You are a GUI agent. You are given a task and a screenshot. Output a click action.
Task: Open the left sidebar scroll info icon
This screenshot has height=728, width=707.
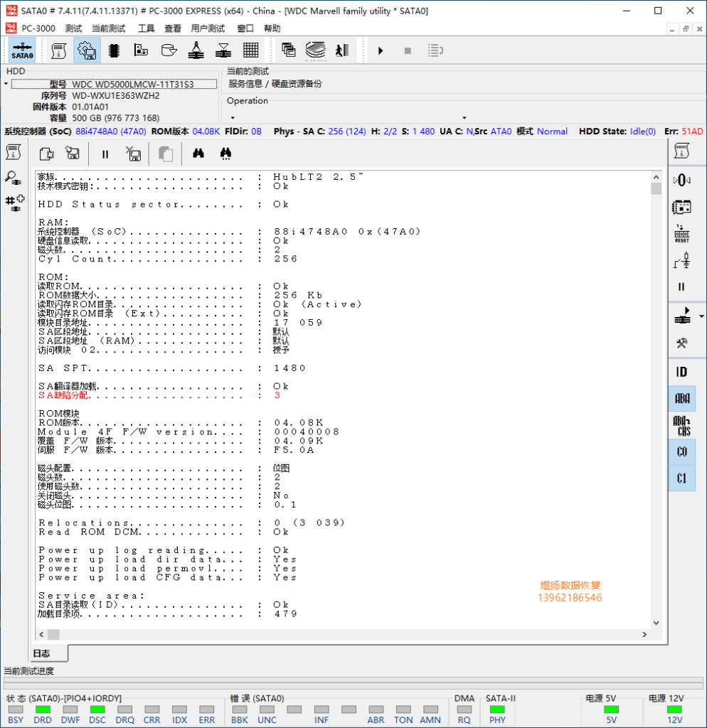14,152
